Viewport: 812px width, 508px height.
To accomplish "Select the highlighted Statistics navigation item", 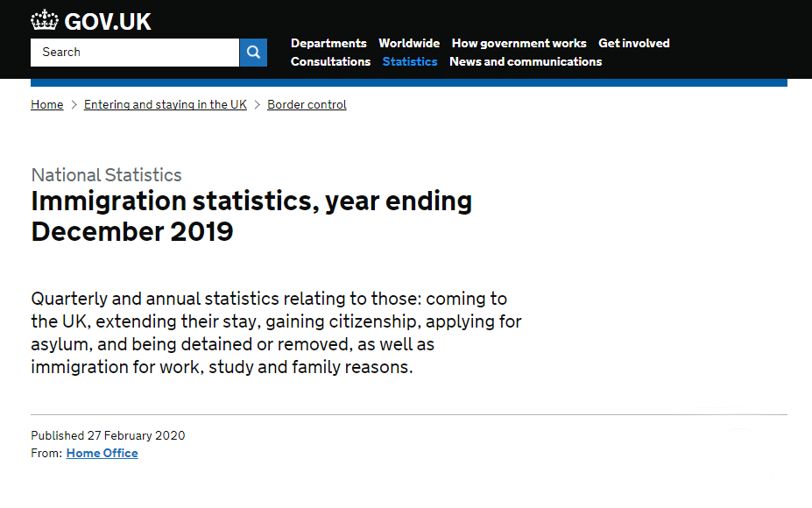I will point(410,61).
